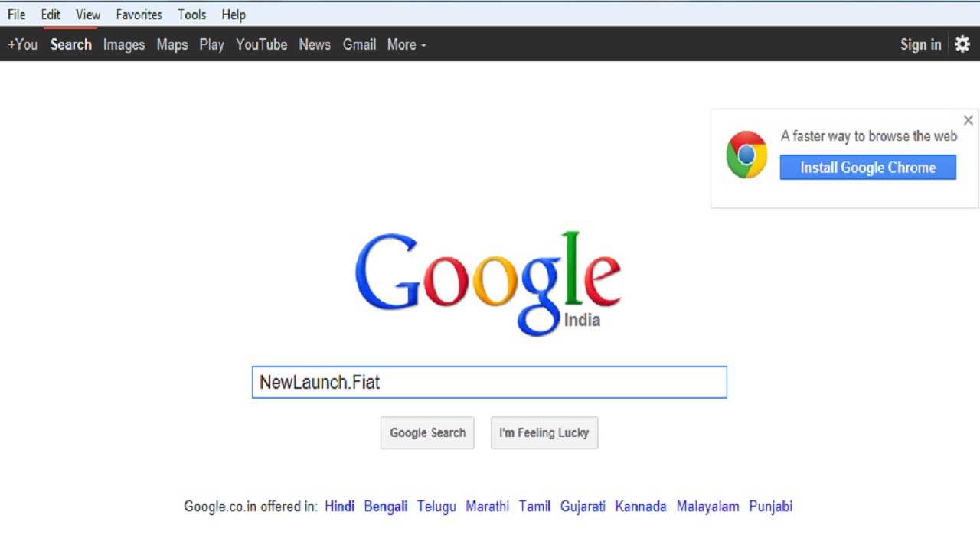Switch Google to Kannada
The height and width of the screenshot is (551, 980).
click(640, 506)
